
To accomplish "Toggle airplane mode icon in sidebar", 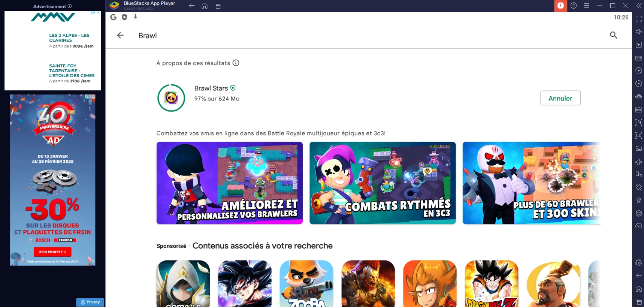I will [x=639, y=162].
